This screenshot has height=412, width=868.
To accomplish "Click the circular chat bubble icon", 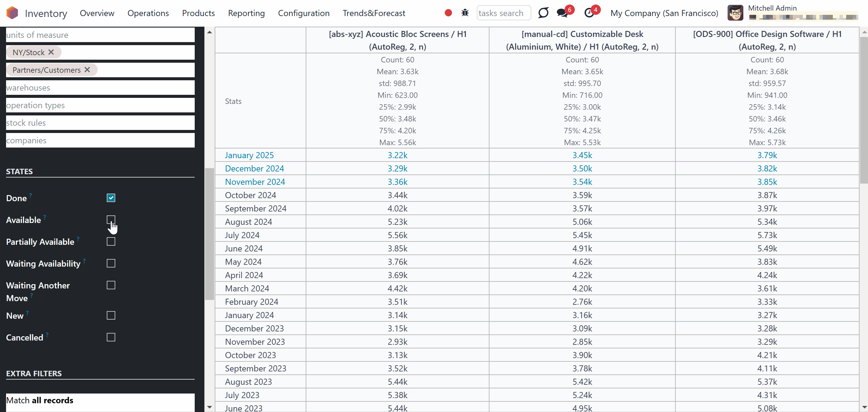I will click(x=543, y=13).
